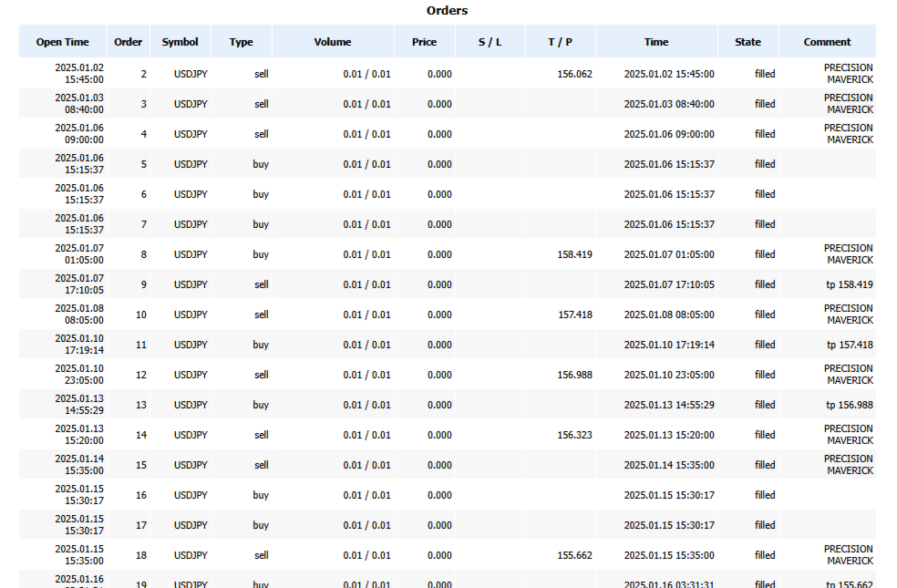Viewport: 897px width, 588px height.
Task: Click the open time 2025.01.08 08:05:00
Action: click(79, 315)
